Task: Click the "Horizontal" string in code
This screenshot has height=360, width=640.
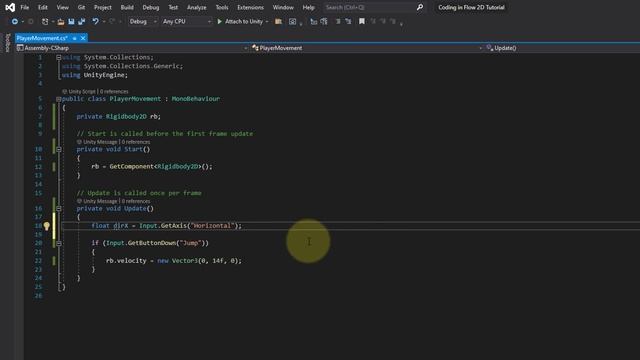Action: point(213,226)
